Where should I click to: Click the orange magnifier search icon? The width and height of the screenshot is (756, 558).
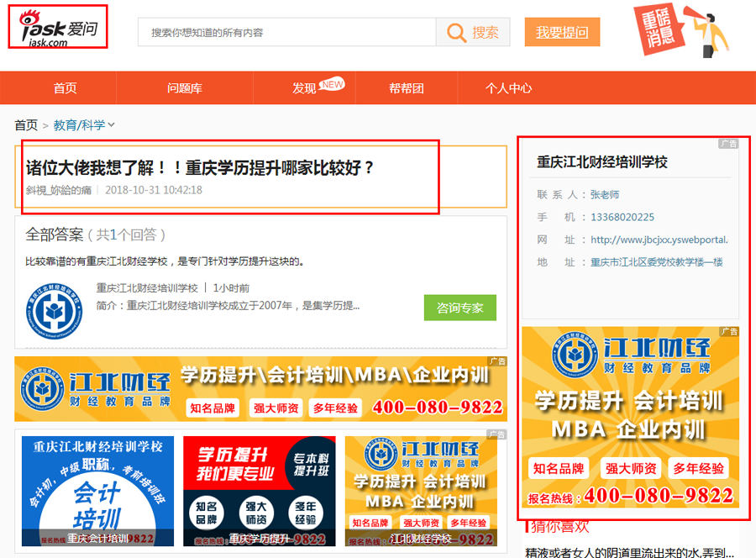pyautogui.click(x=455, y=32)
